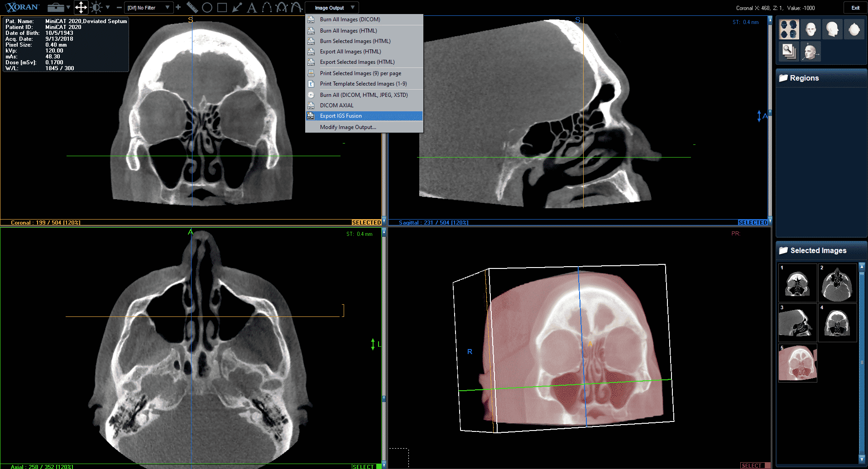The width and height of the screenshot is (868, 469).
Task: Open the [Dif] No Filter dropdown
Action: (x=149, y=8)
